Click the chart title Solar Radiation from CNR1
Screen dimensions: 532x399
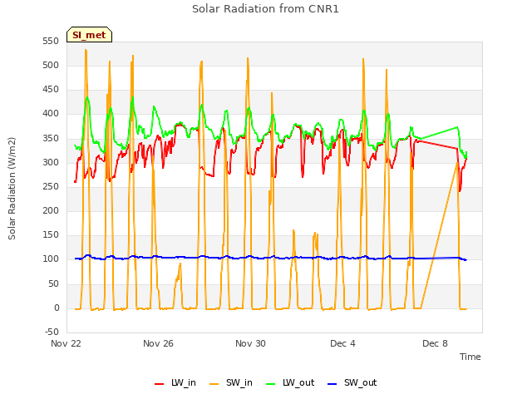[x=265, y=9]
